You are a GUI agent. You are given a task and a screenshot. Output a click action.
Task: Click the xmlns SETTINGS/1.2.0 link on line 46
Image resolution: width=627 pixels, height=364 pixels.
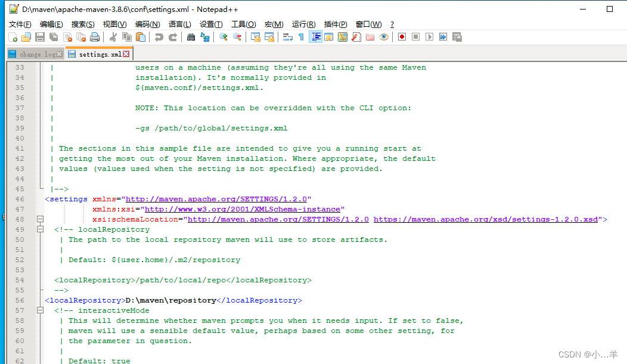pos(216,199)
